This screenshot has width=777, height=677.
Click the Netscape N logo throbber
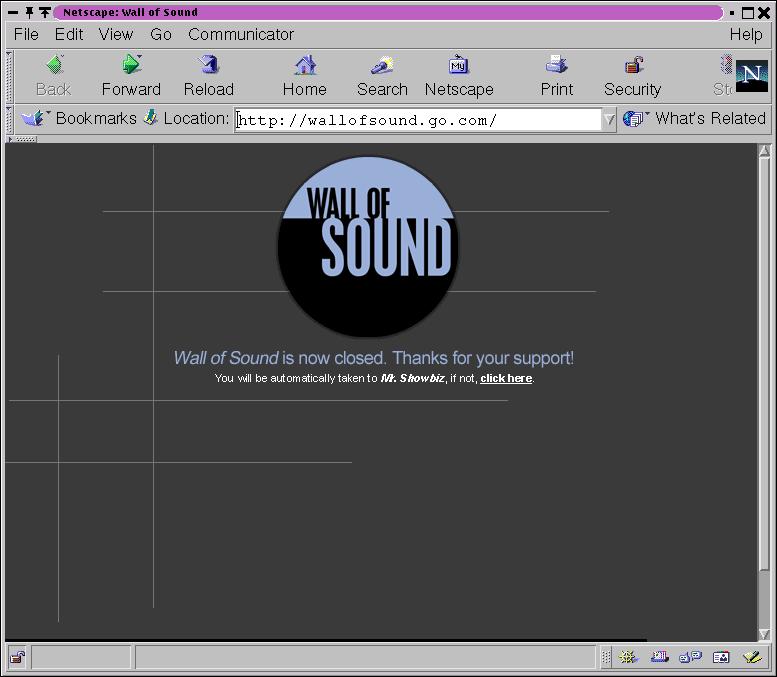(751, 76)
